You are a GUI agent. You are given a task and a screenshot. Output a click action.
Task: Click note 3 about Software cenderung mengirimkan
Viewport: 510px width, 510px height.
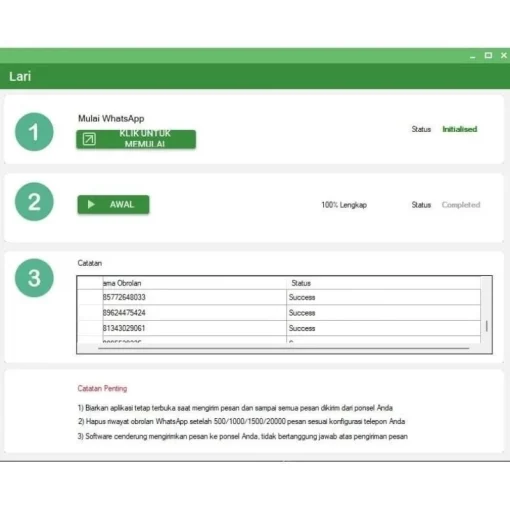click(x=243, y=436)
